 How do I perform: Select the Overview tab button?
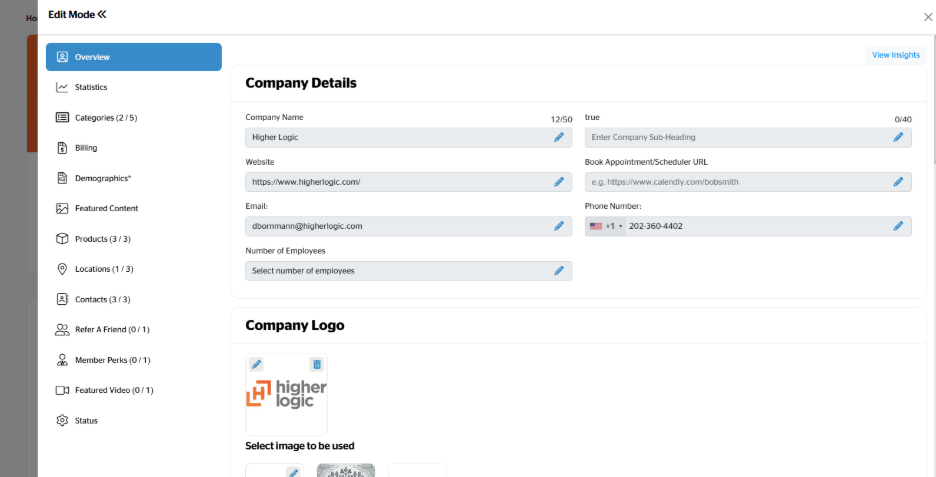click(x=134, y=57)
